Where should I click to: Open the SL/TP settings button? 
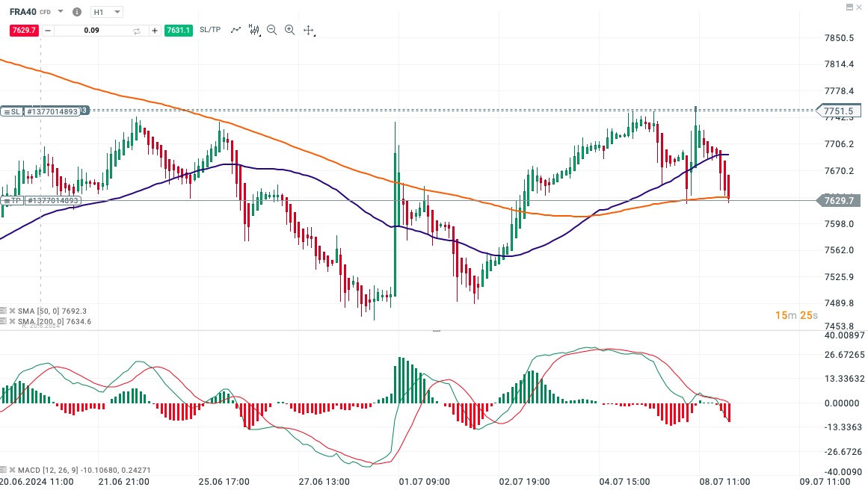tap(210, 30)
